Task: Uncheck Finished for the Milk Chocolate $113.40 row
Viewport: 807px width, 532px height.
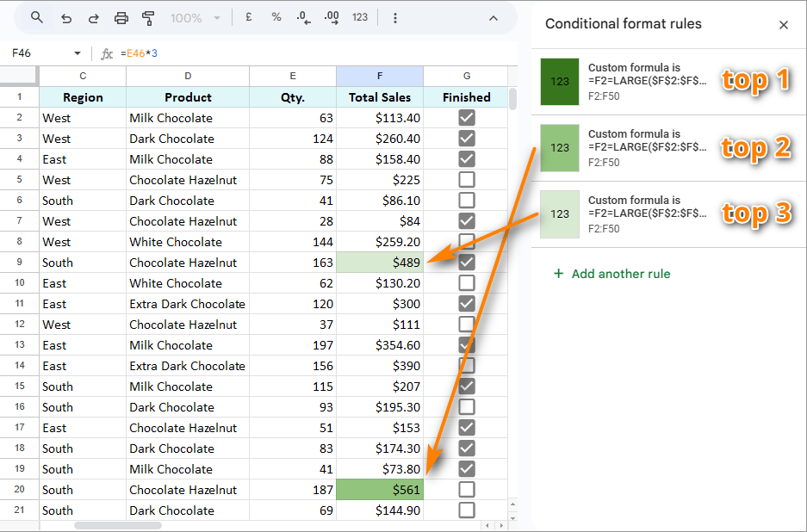Action: click(x=466, y=117)
